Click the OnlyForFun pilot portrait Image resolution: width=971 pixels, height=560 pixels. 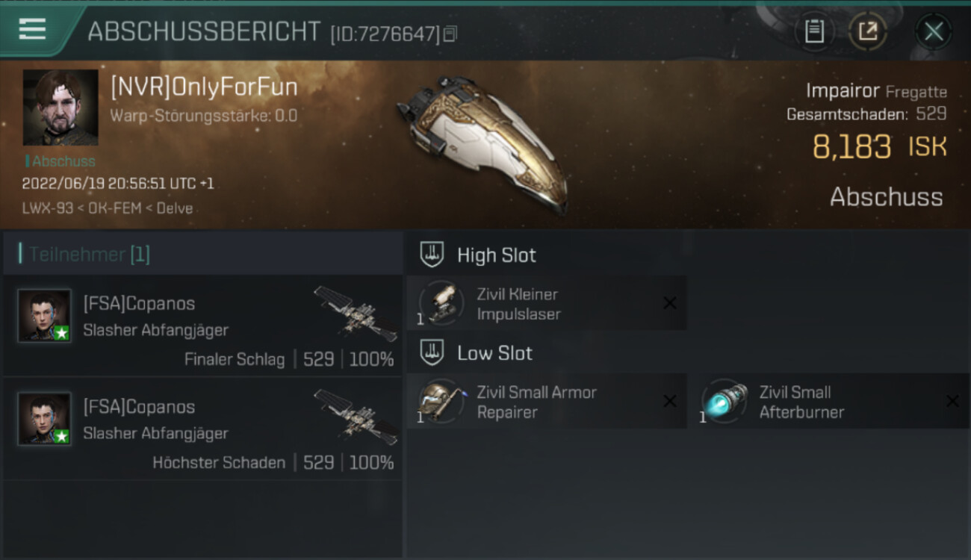[61, 108]
